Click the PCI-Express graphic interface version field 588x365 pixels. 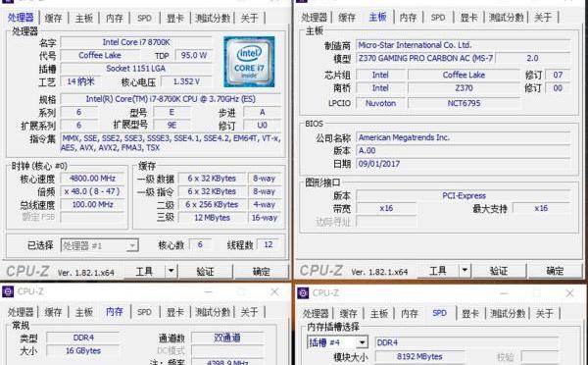tap(463, 195)
